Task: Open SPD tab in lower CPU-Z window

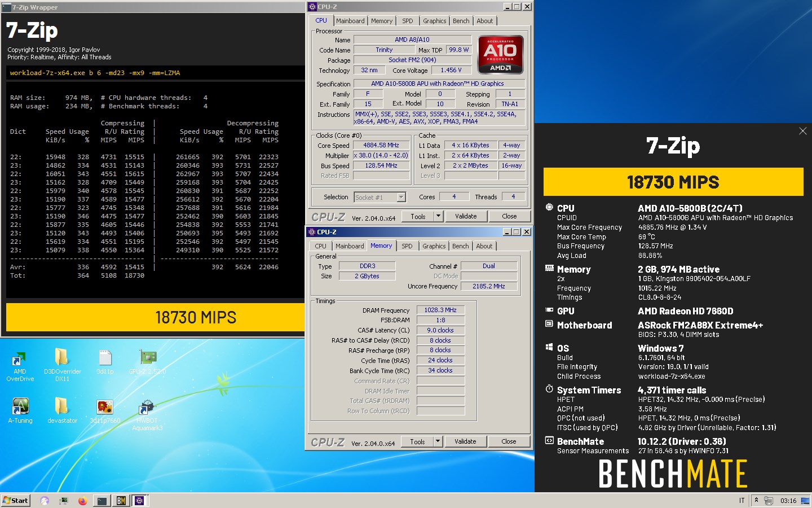Action: pos(407,246)
